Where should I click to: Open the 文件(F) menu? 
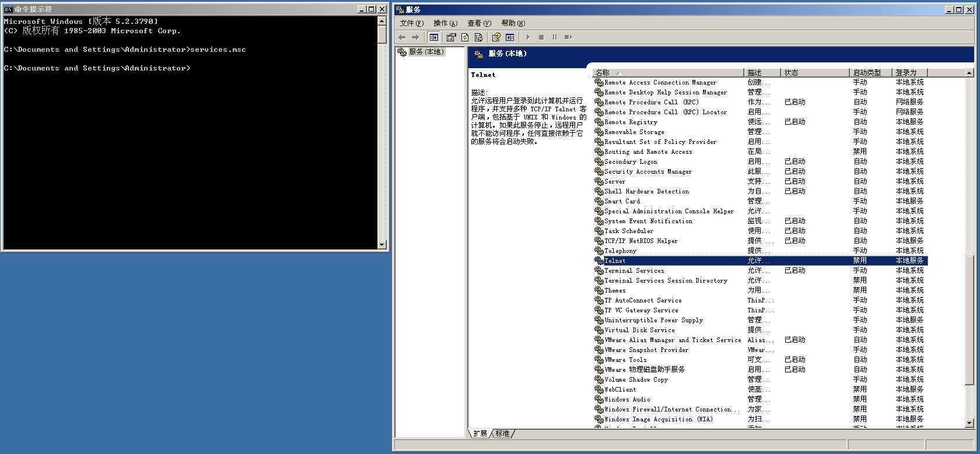pyautogui.click(x=411, y=23)
